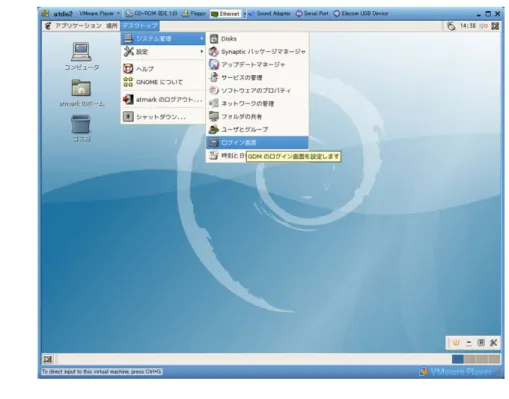Screen dimensions: 509x399
Task: Choose シャットダウン... entry
Action: coord(163,117)
